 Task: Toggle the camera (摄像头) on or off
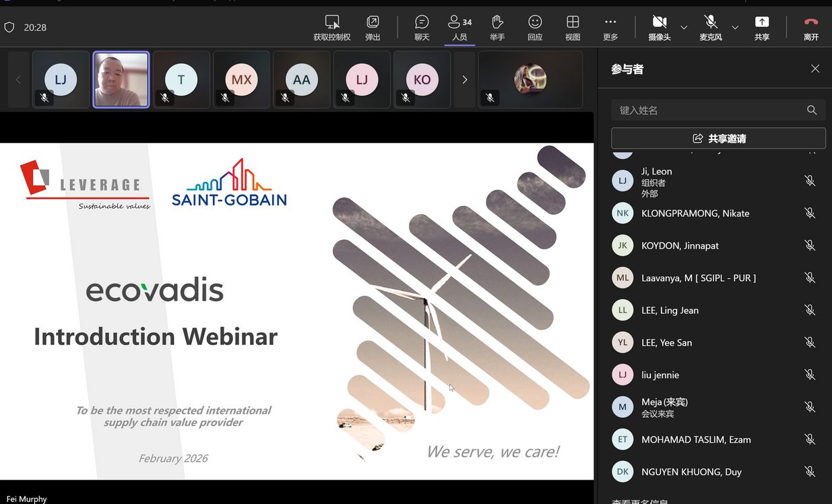[x=659, y=28]
